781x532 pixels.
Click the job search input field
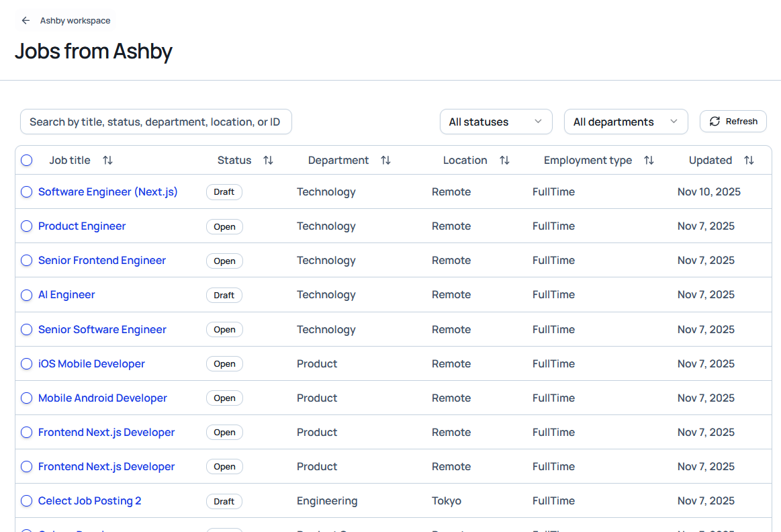pos(156,122)
